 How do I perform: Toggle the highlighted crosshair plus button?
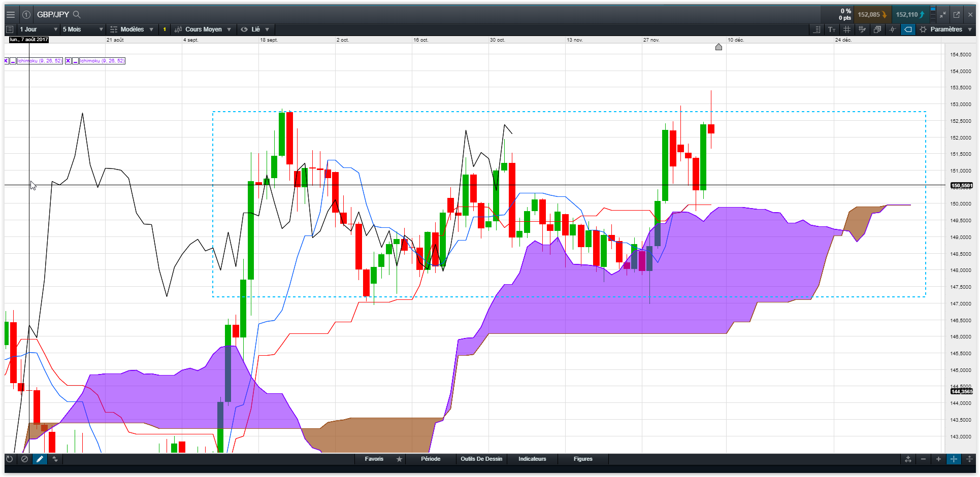pos(954,459)
